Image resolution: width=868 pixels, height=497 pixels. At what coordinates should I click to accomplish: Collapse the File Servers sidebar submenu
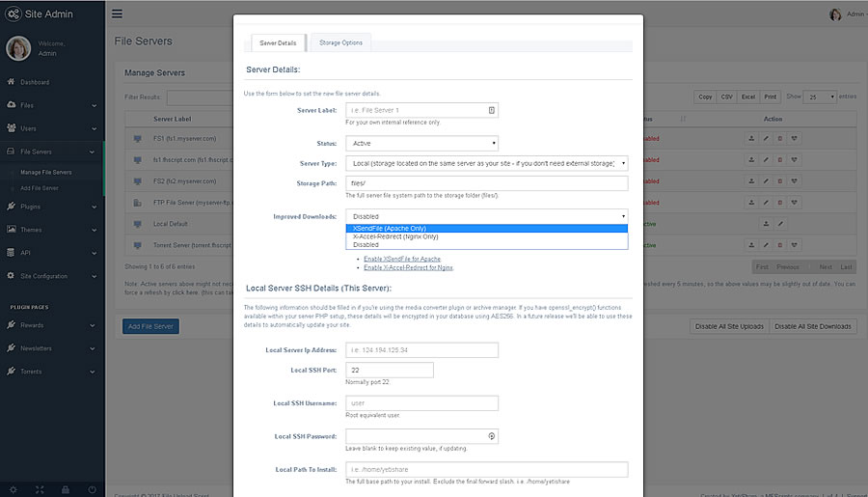(92, 152)
